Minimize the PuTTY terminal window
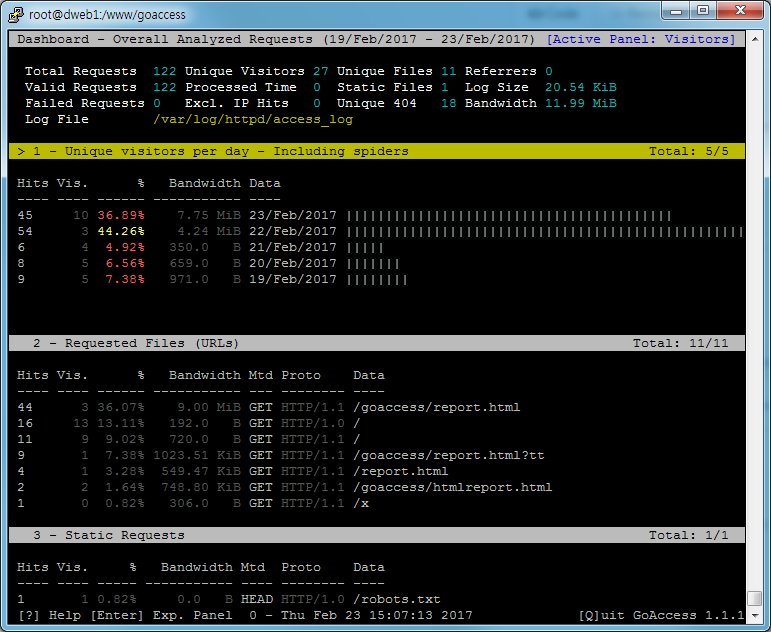The image size is (771, 632). tap(676, 10)
